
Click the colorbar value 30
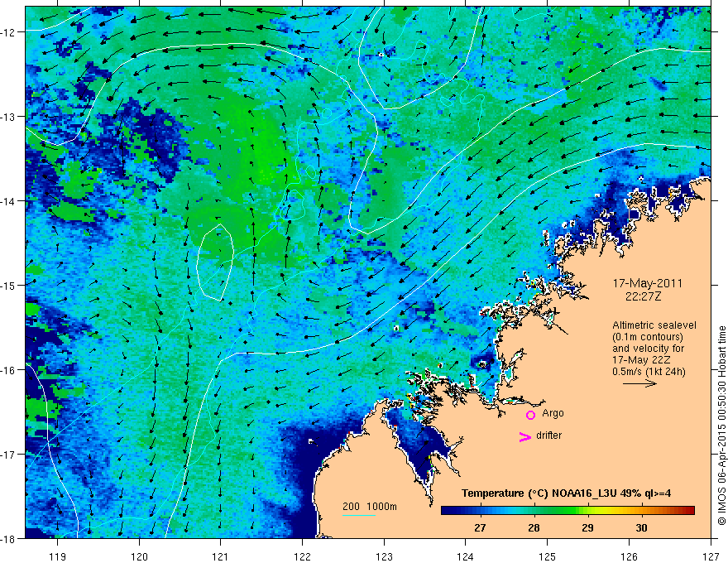(x=641, y=527)
